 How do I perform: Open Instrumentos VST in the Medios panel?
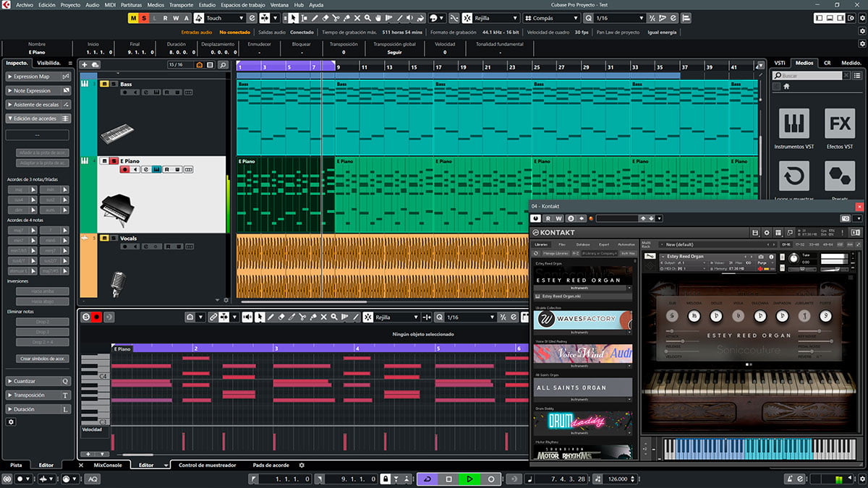click(x=794, y=124)
